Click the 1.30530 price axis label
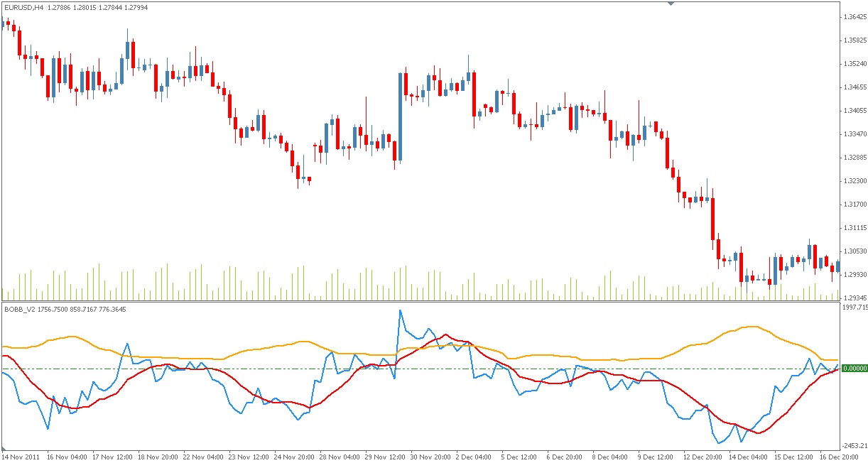Screen dimensions: 868x463 tap(855, 251)
